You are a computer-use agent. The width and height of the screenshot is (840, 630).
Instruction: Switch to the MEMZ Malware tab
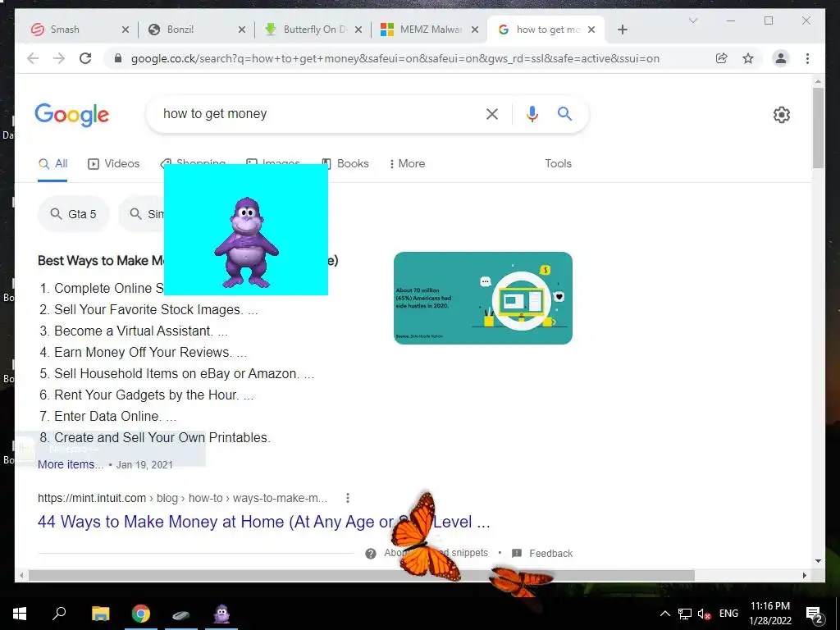pyautogui.click(x=431, y=30)
